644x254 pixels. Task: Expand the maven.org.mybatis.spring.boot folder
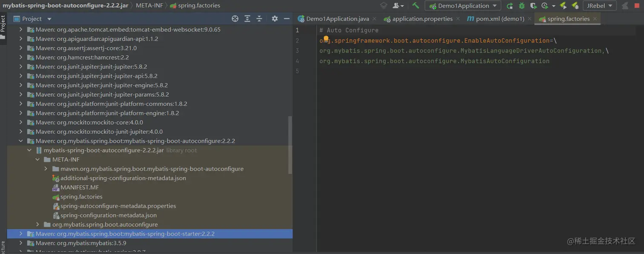[46, 169]
